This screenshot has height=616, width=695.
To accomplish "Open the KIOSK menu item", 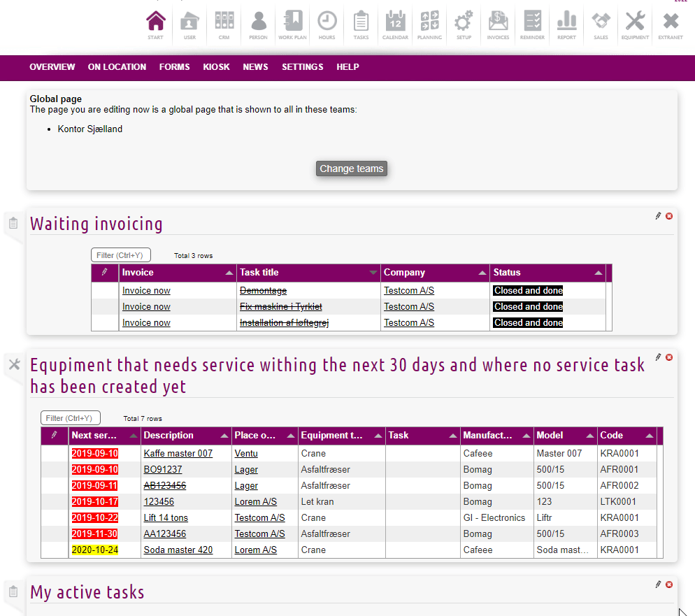I will tap(216, 67).
